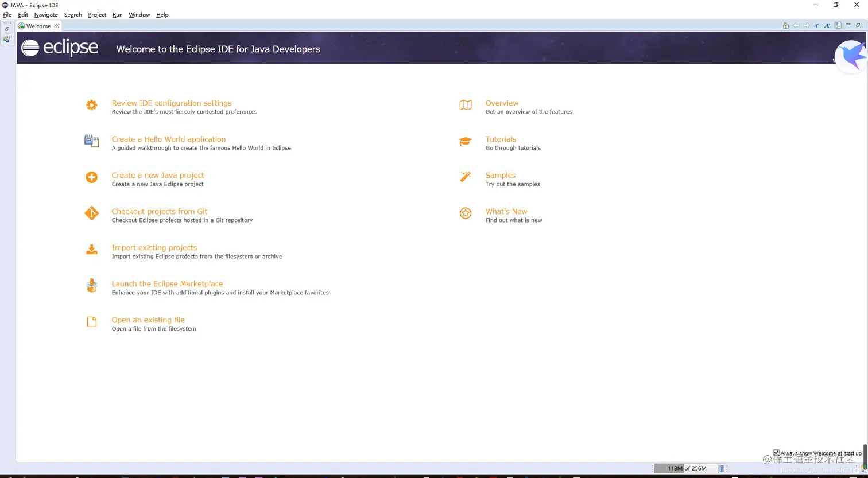Click the Welcome page vertical scrollbar

[x=865, y=457]
